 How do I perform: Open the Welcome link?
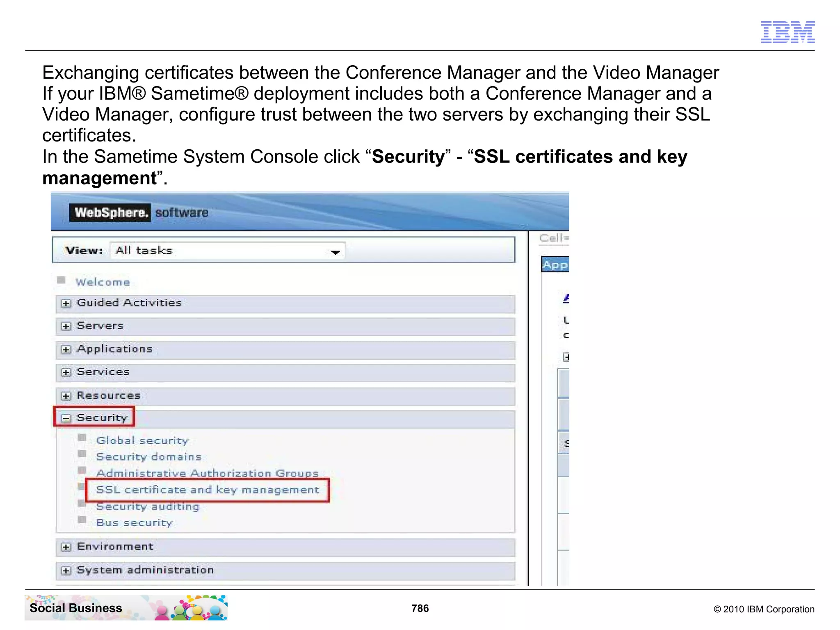click(x=103, y=282)
